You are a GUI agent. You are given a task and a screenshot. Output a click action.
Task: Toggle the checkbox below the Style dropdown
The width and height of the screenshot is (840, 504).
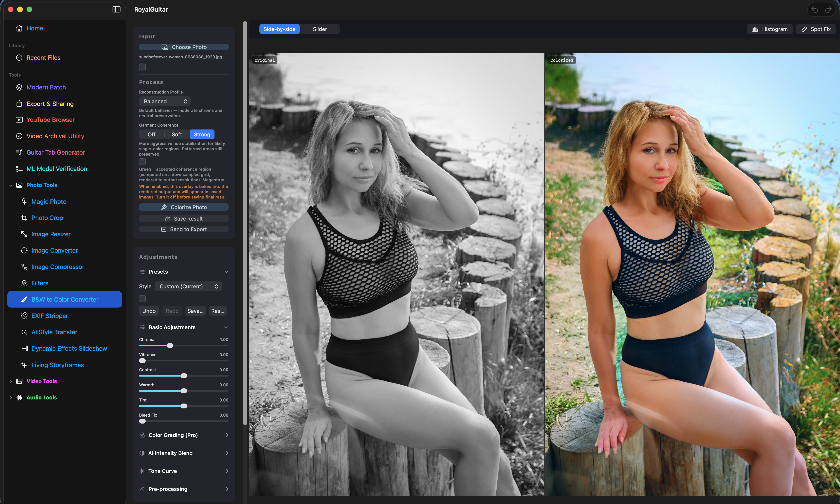point(142,299)
